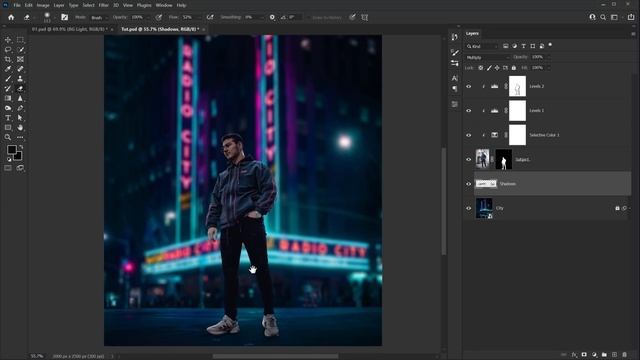
Task: Open the Smoothing value dropdown
Action: 261,18
